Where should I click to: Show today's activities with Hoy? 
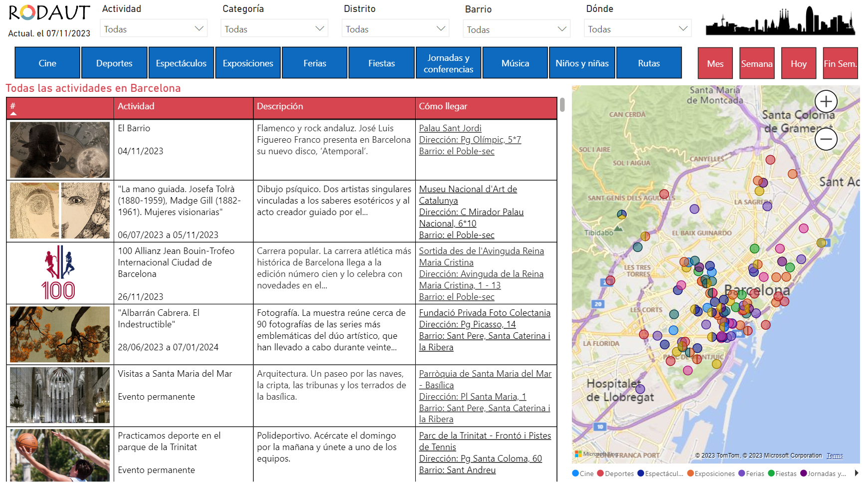point(798,63)
